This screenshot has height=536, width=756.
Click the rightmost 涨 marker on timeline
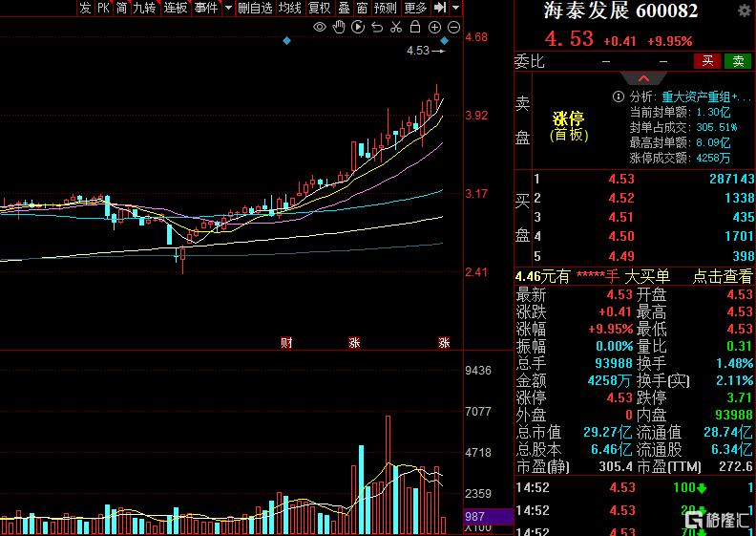[x=444, y=343]
